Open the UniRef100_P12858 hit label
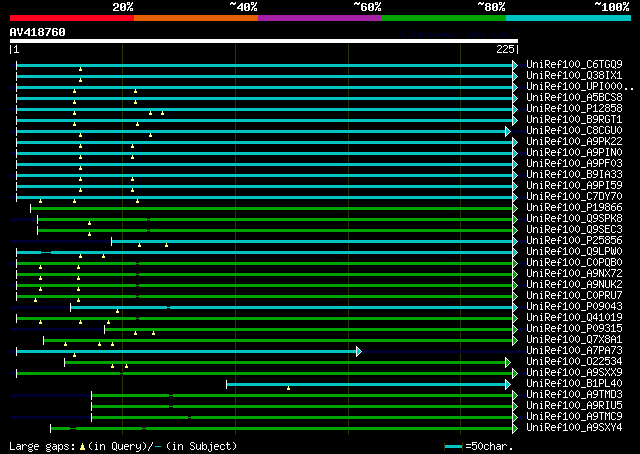The image size is (640, 454). click(574, 109)
